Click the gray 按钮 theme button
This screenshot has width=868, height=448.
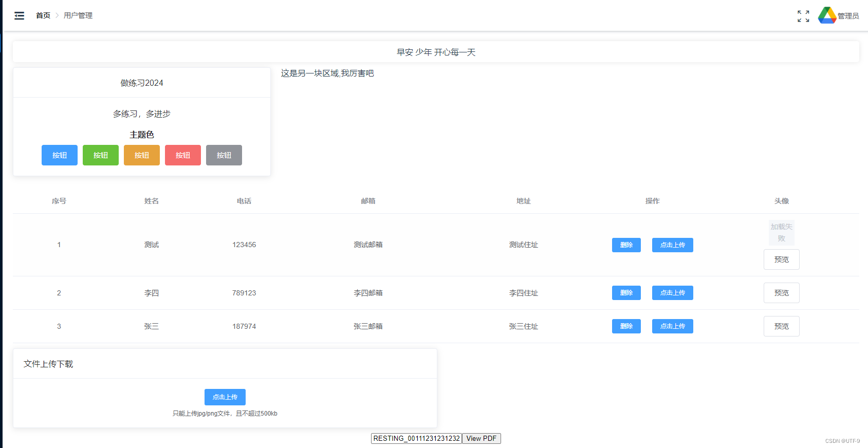pos(224,155)
